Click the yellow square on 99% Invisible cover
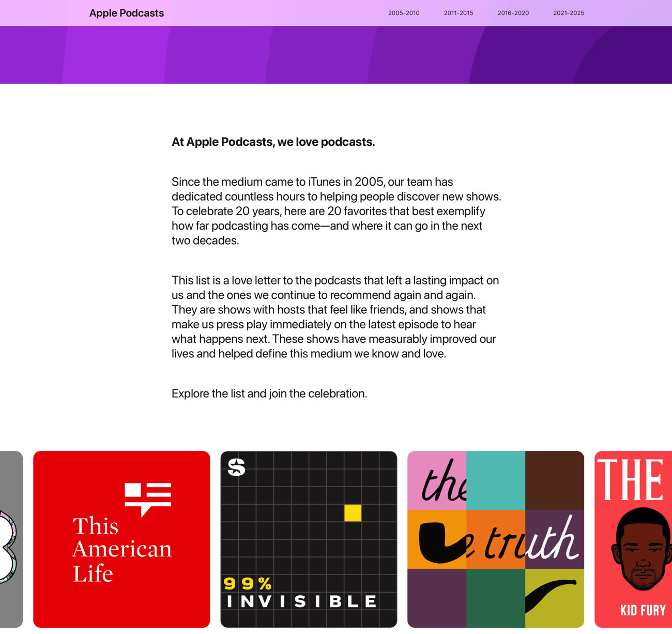The image size is (672, 634). tap(353, 512)
